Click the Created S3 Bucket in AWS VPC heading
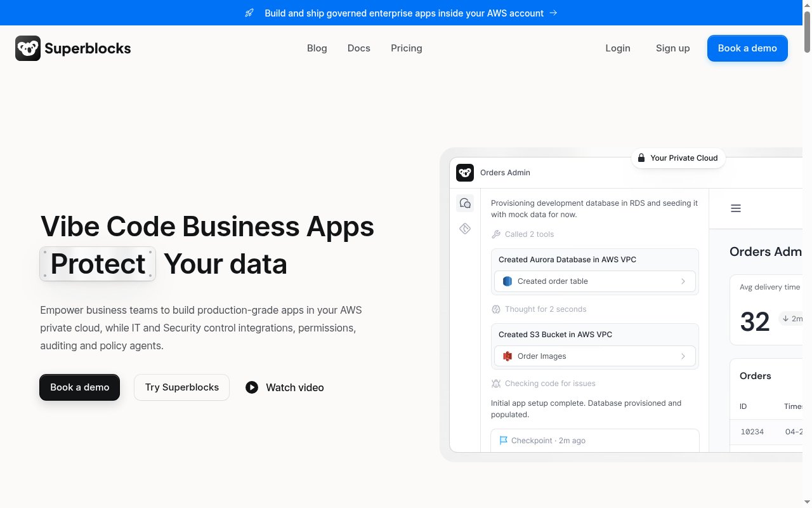812x508 pixels. click(x=555, y=335)
